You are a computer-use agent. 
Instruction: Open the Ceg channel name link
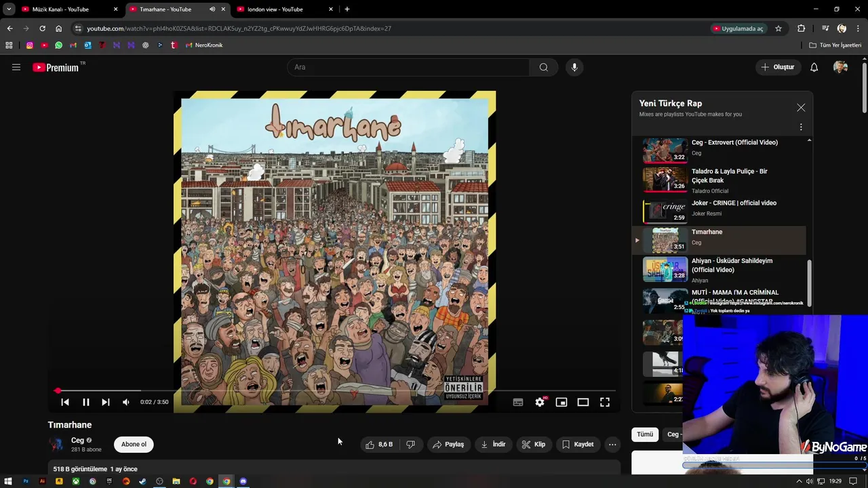pos(77,441)
